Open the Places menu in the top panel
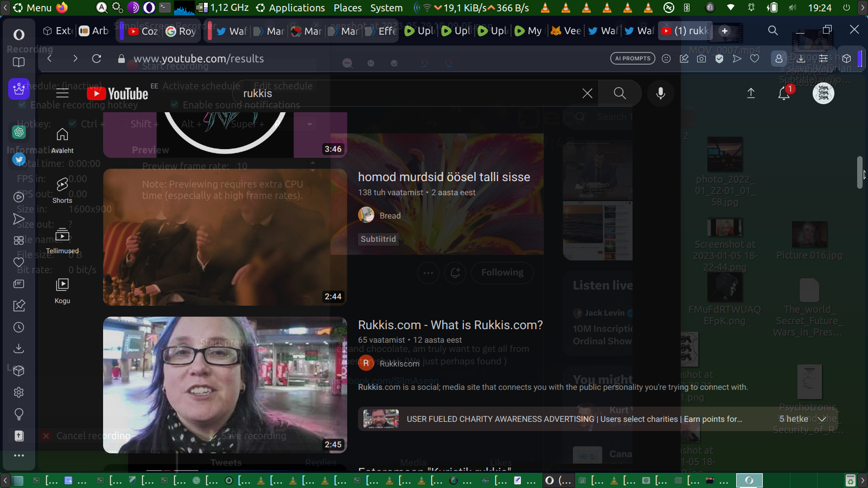 [x=348, y=8]
